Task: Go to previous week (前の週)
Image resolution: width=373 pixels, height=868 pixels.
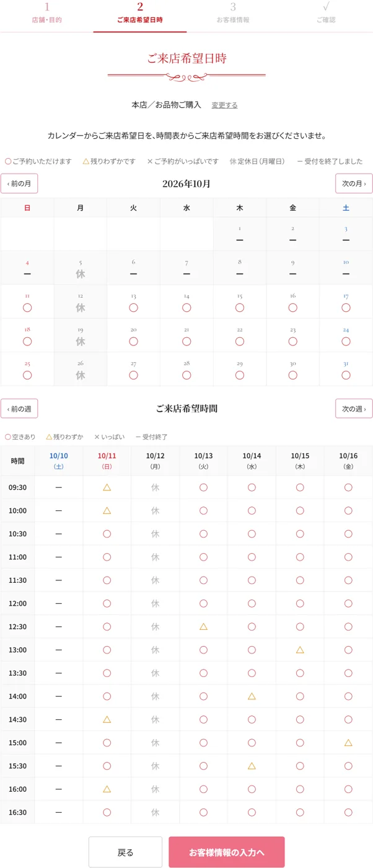Action: pos(19,409)
